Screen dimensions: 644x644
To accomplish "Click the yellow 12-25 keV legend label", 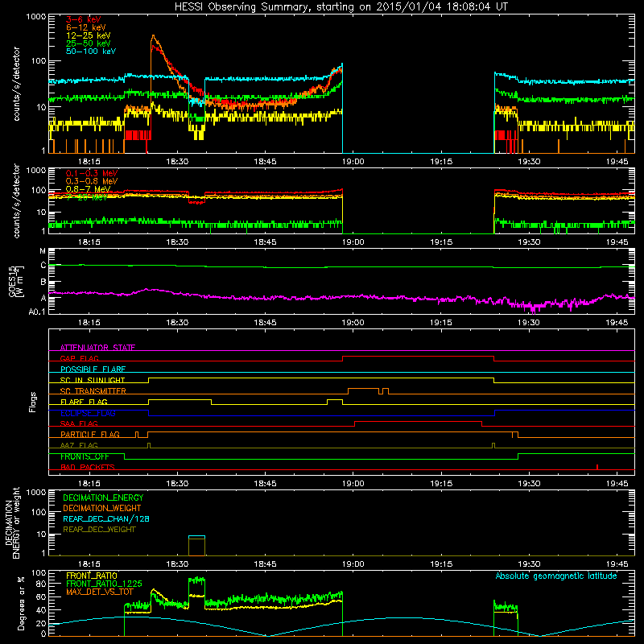I will (89, 35).
